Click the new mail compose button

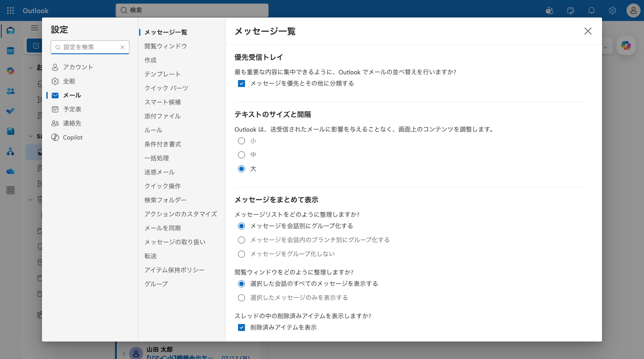pyautogui.click(x=35, y=45)
